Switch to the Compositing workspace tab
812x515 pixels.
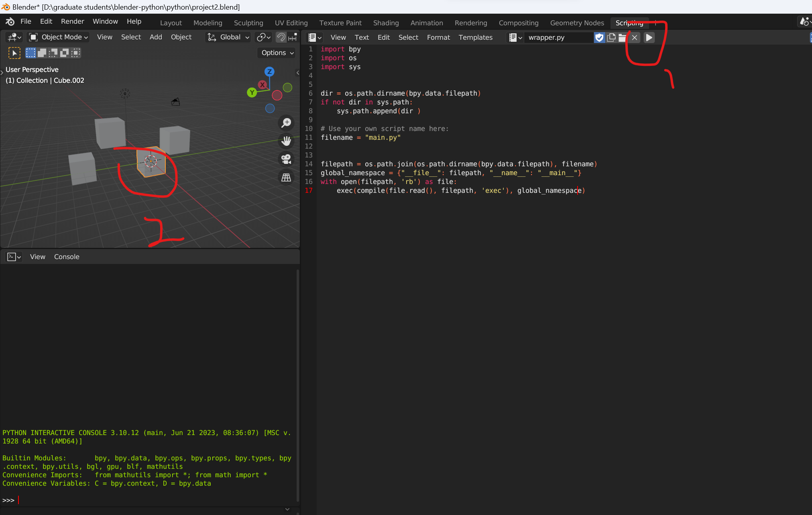(x=519, y=23)
